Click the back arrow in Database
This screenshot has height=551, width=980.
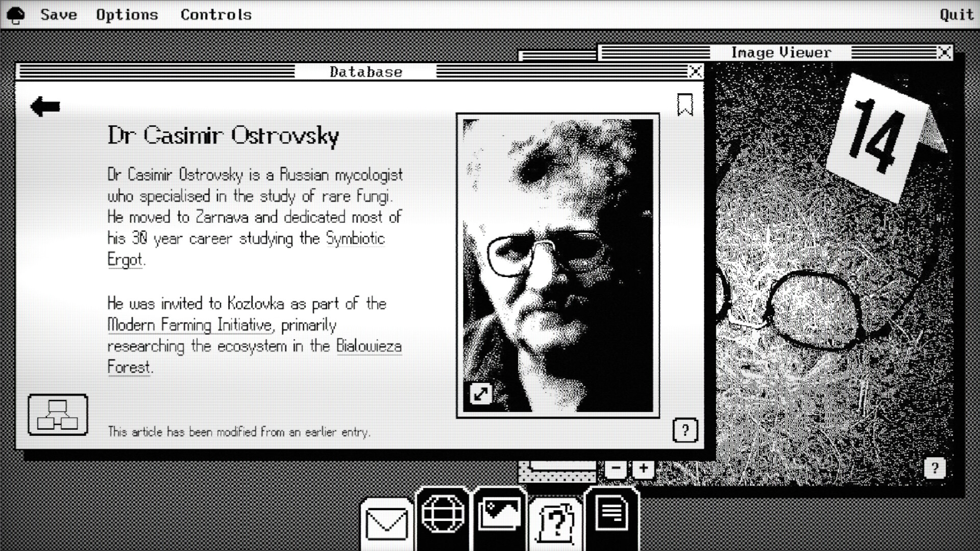coord(45,107)
